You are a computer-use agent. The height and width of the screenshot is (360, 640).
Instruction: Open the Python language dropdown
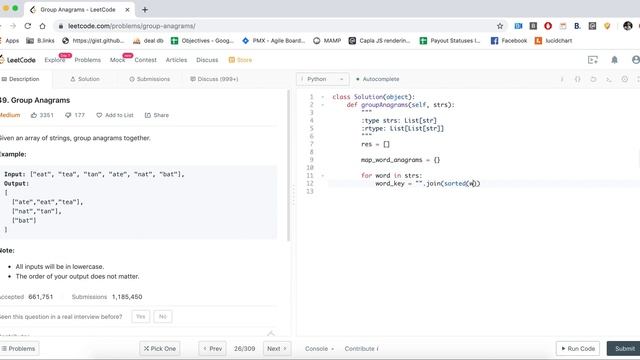(322, 79)
